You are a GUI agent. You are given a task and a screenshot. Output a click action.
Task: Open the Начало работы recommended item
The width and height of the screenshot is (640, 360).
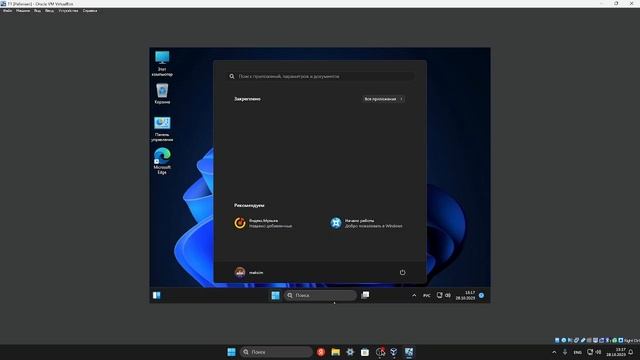click(366, 223)
